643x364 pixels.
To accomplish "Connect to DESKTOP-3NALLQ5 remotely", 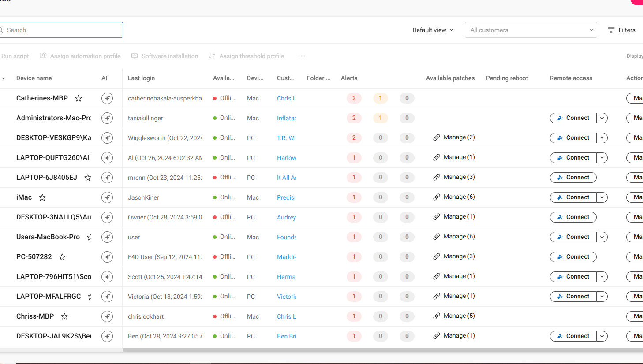I will point(573,217).
